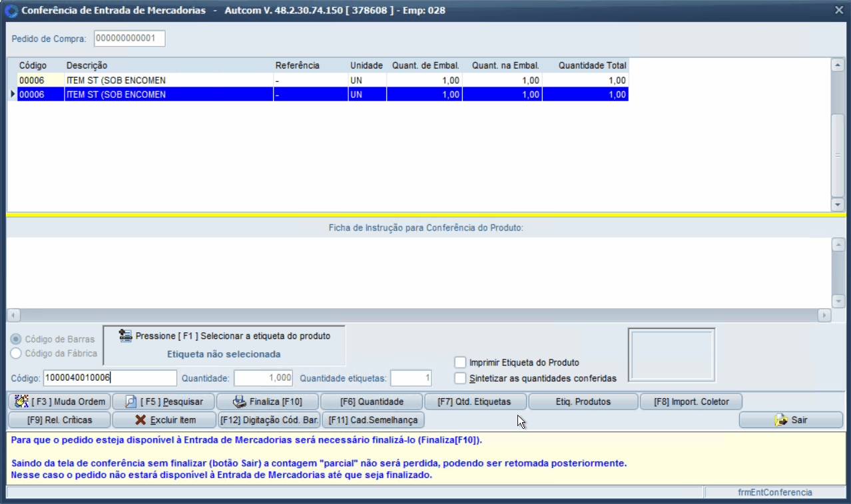Open [F11] Cad.Semelhança button

click(x=373, y=420)
